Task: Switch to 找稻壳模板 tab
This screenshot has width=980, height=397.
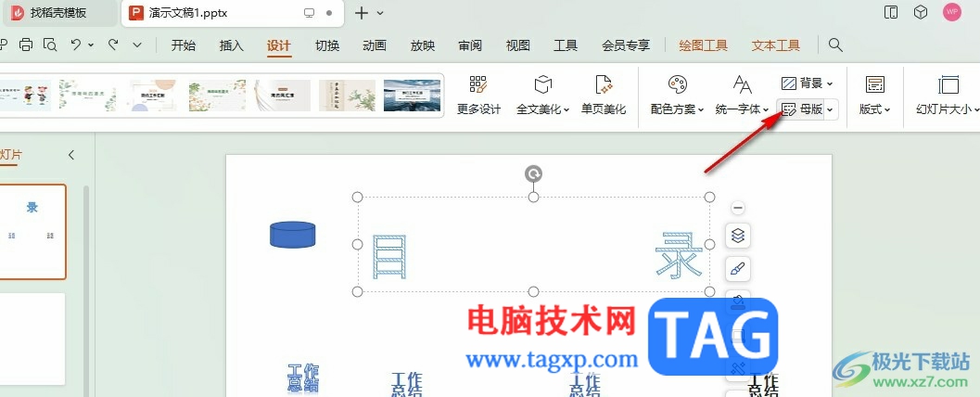Action: click(58, 13)
